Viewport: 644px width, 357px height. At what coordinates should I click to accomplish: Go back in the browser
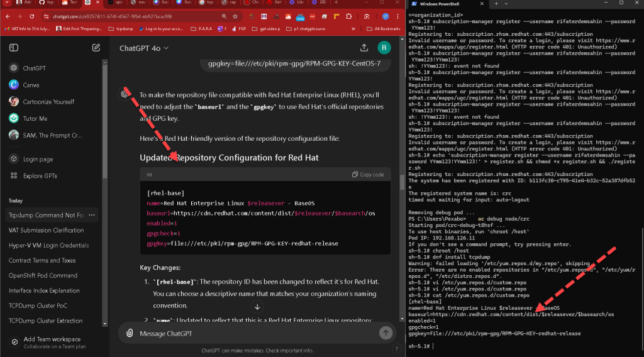(8, 16)
